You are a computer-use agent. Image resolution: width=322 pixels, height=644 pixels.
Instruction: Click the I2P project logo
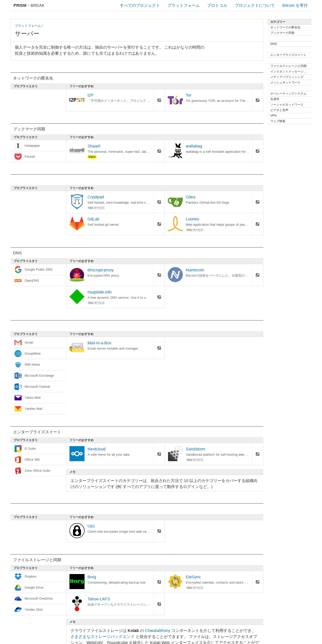[x=77, y=100]
